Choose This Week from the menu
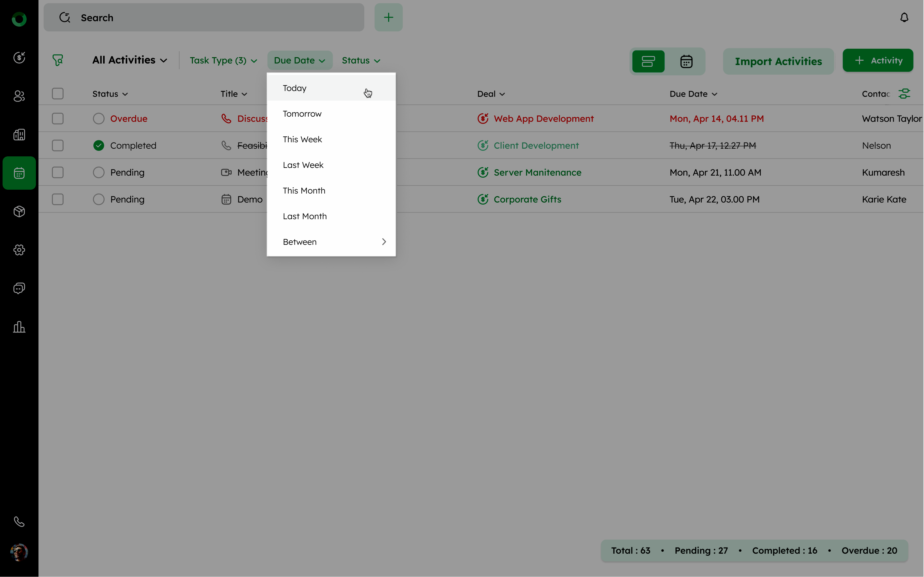Screen dimensions: 924x577 tap(302, 139)
